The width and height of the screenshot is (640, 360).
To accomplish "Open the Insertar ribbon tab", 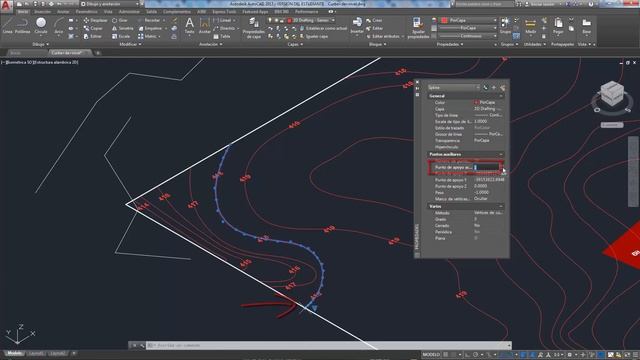I will (x=42, y=12).
